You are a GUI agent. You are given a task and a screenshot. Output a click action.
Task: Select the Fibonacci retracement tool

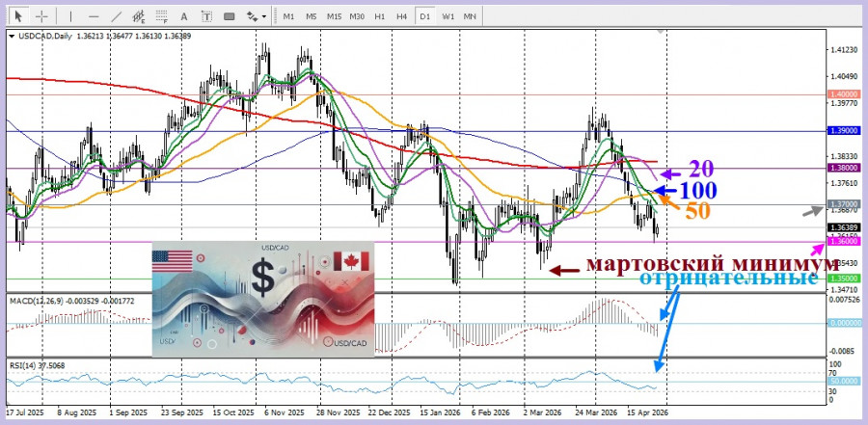click(x=162, y=16)
